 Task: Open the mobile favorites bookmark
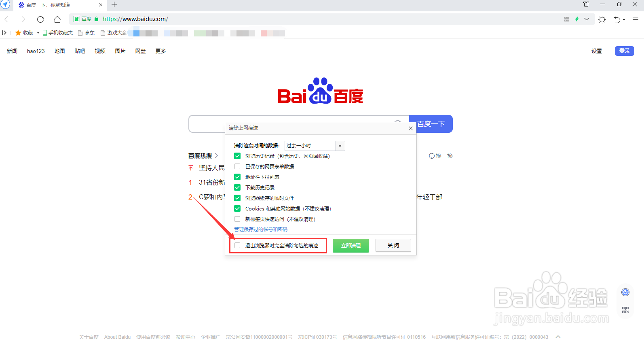pos(58,33)
